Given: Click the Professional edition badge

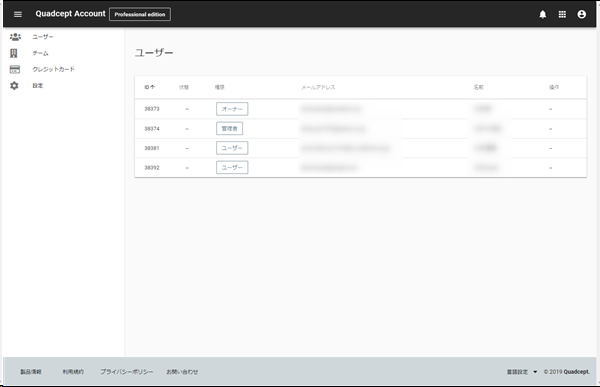Looking at the screenshot, I should click(x=140, y=15).
